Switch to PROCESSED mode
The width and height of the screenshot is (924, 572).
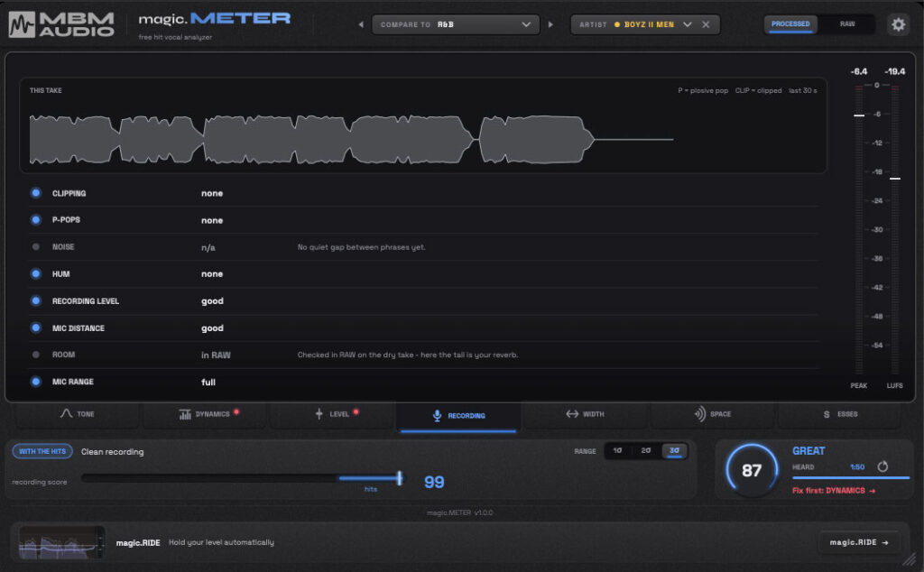click(790, 24)
